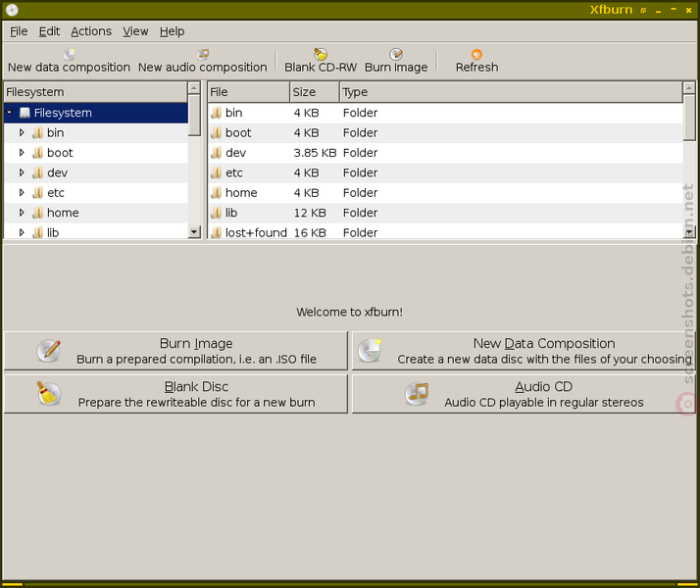Click tree pane scrollbar down arrow
Image resolution: width=700 pixels, height=588 pixels.
[x=194, y=231]
